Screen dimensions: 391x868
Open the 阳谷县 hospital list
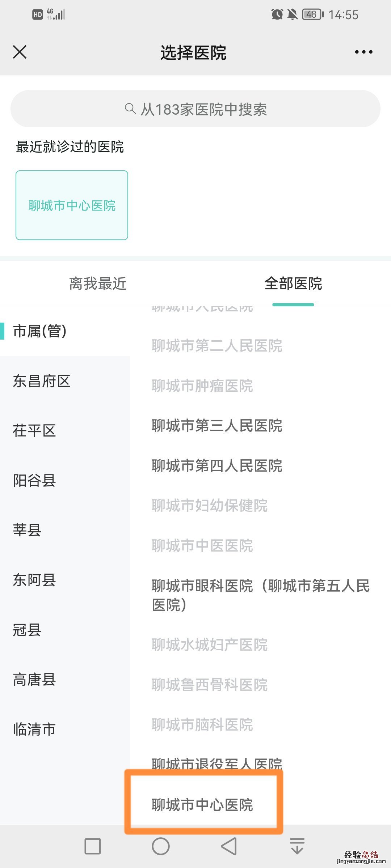[34, 480]
